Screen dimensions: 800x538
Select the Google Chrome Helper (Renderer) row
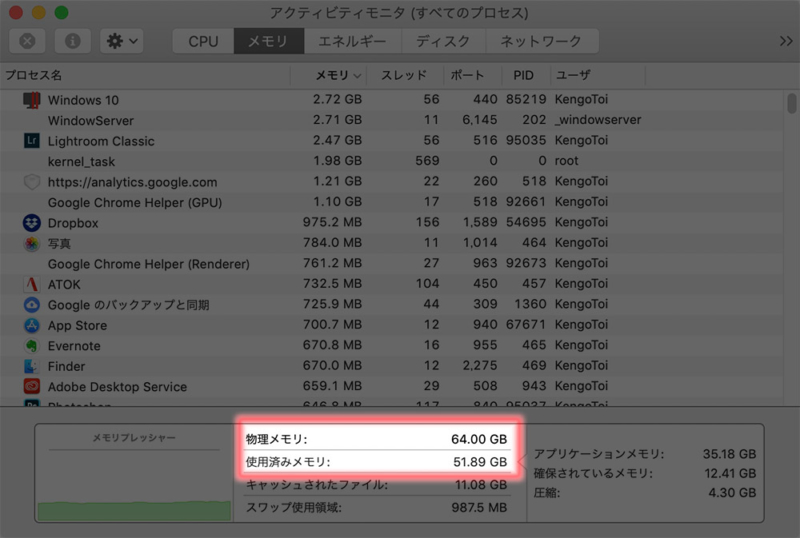click(391, 264)
